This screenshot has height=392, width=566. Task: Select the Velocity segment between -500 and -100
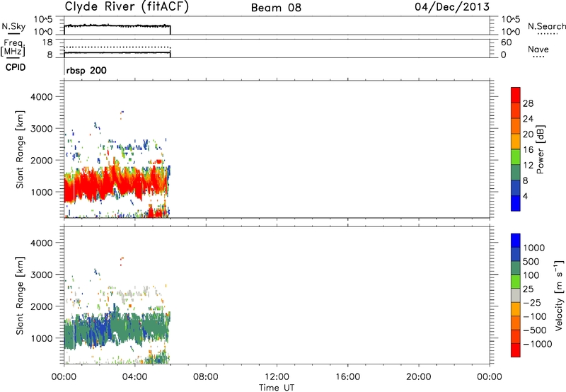point(516,323)
